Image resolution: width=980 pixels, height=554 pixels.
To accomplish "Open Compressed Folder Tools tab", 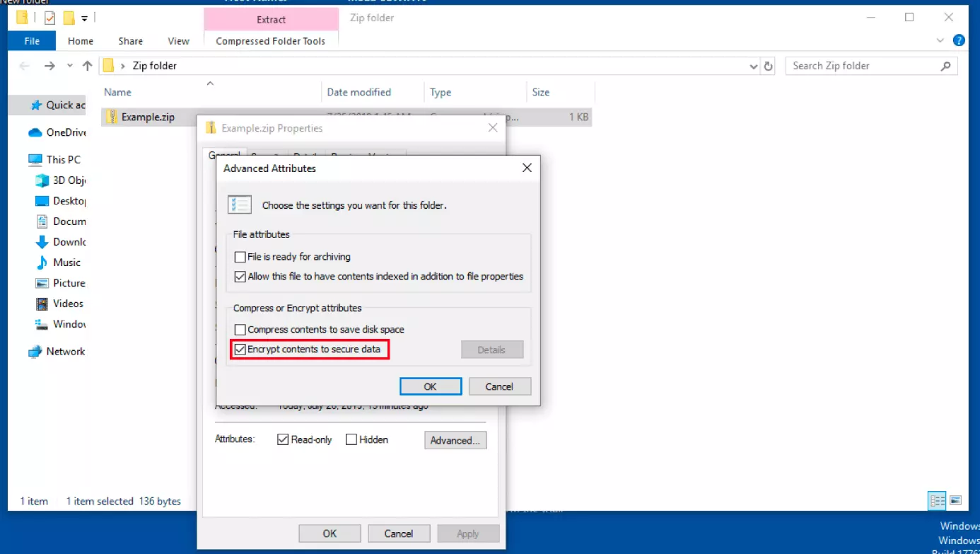I will coord(271,41).
